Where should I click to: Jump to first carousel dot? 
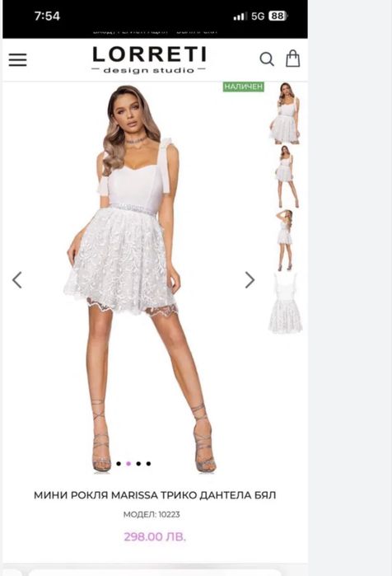pos(119,464)
